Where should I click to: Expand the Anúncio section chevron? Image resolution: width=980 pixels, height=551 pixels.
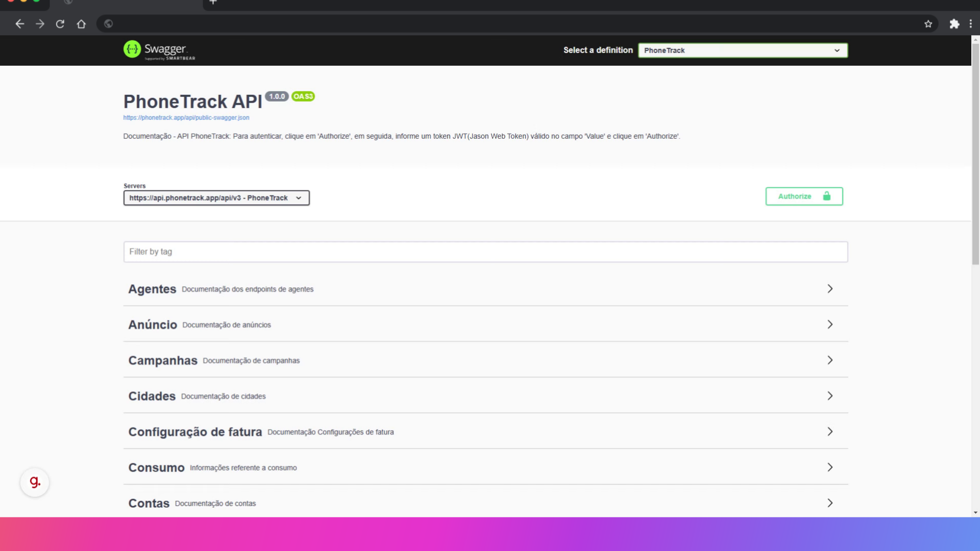[x=830, y=324]
